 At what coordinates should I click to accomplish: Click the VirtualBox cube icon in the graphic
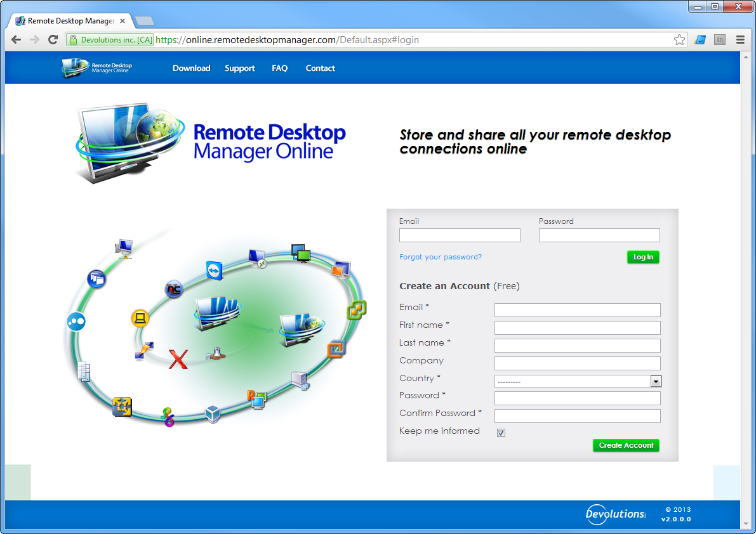pos(213,414)
